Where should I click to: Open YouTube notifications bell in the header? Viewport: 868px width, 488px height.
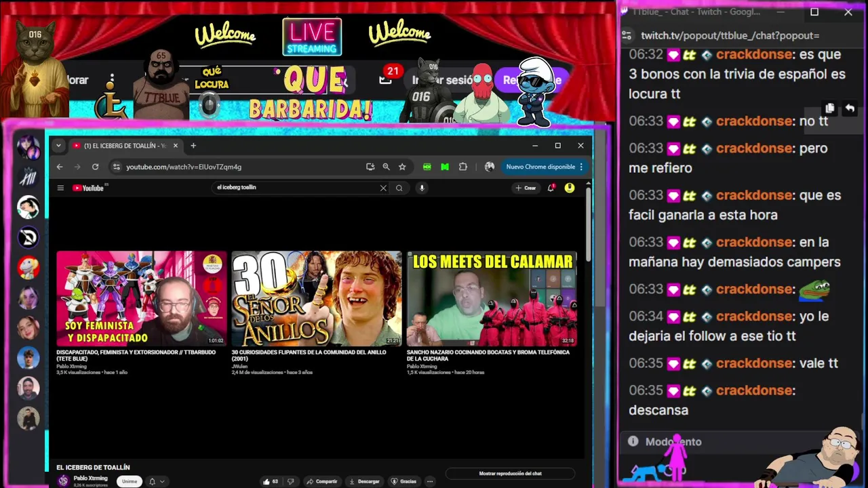(x=551, y=188)
